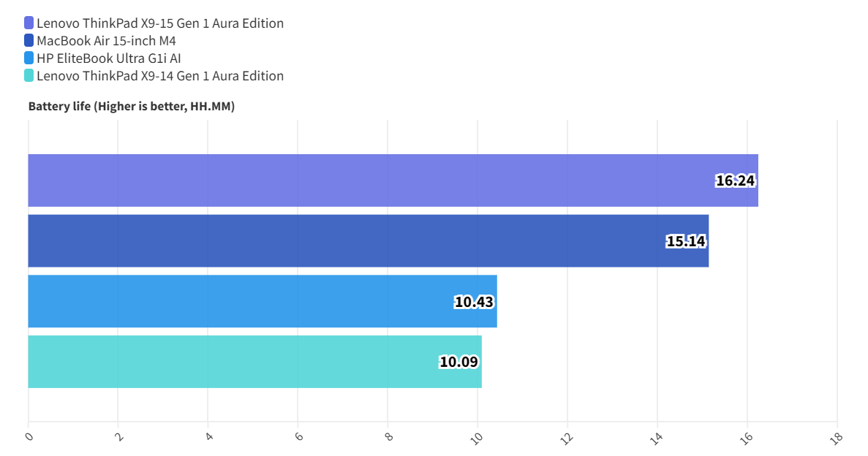
Task: Select the purple ThinkPad X9-15 battery bar
Action: coord(366,180)
